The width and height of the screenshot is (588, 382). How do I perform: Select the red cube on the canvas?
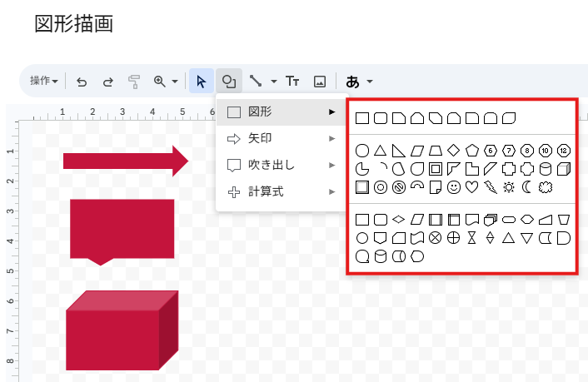122,330
